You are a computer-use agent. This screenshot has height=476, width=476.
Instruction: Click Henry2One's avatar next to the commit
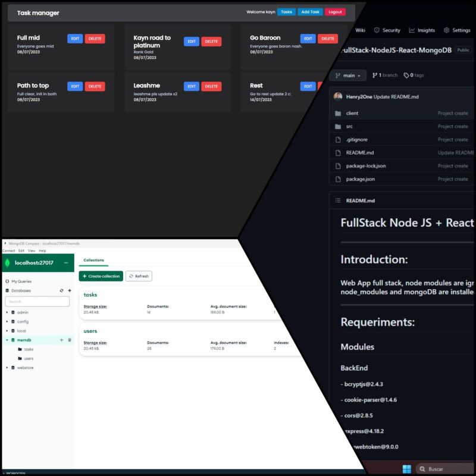[x=337, y=96]
